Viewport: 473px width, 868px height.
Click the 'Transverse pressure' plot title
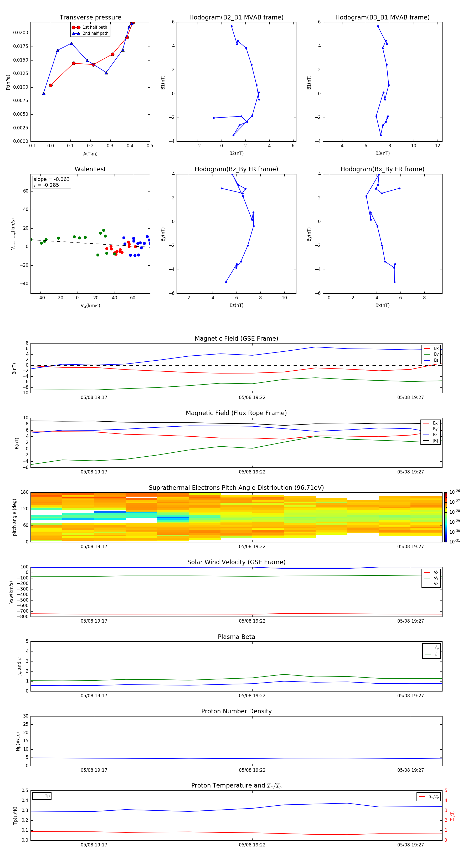point(90,18)
